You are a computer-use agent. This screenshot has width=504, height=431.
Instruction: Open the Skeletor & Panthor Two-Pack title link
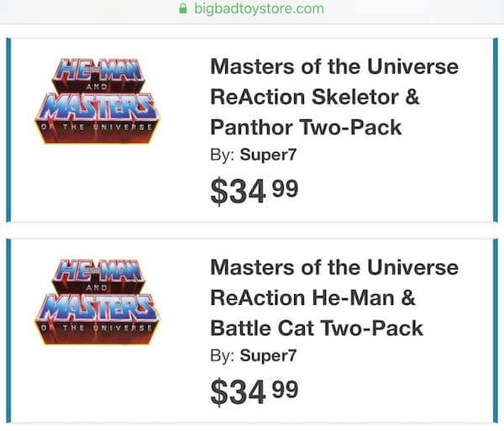point(334,97)
